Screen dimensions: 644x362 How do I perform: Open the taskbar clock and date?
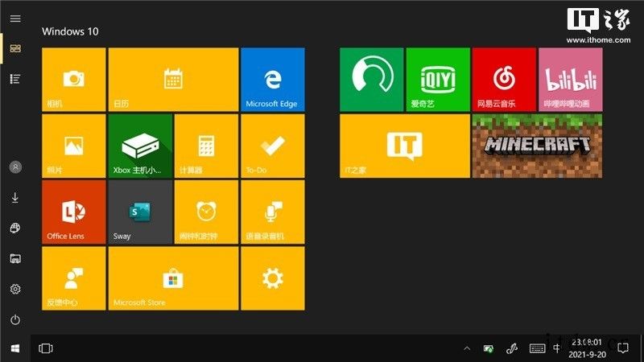(x=587, y=348)
